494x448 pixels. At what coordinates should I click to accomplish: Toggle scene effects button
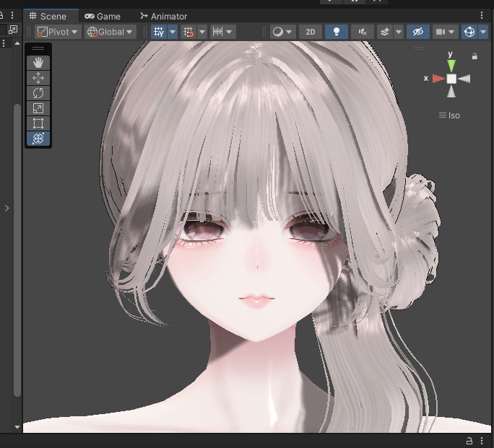tap(385, 32)
